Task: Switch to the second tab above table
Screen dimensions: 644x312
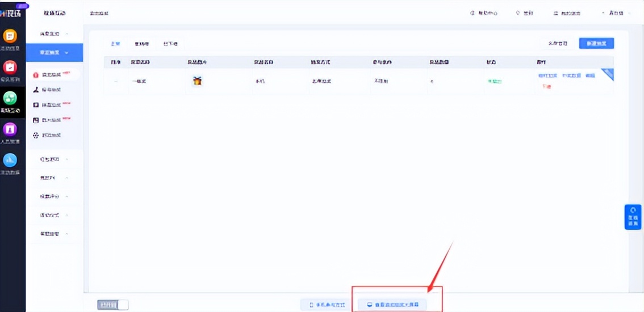Action: click(141, 44)
